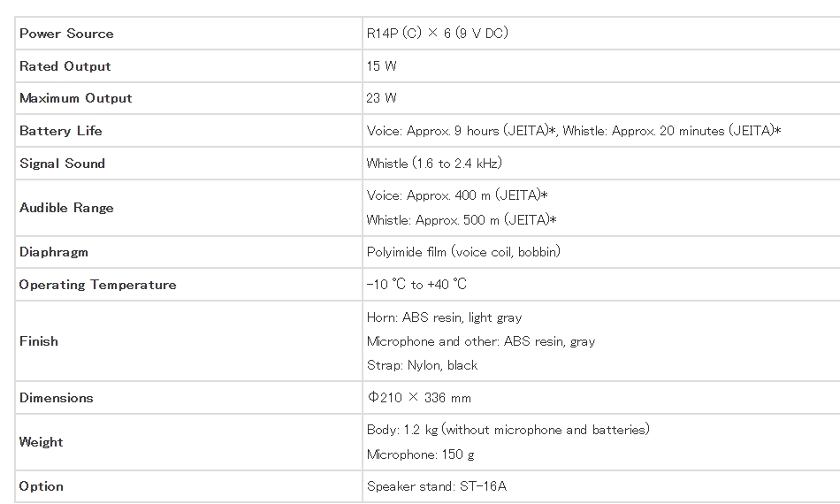This screenshot has width=840, height=504.
Task: Select the R14P (C) × 6 value text
Action: 437,34
